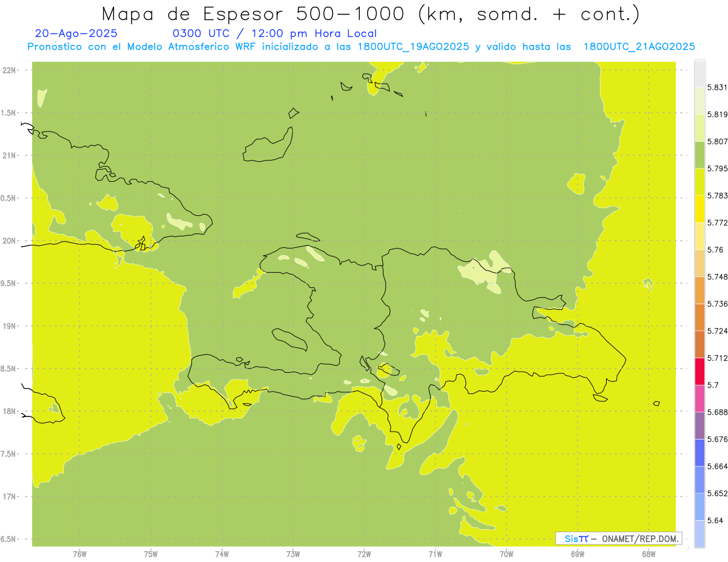
Task: Click the "ONAMET/REP.DOM." credit label
Action: tap(639, 538)
